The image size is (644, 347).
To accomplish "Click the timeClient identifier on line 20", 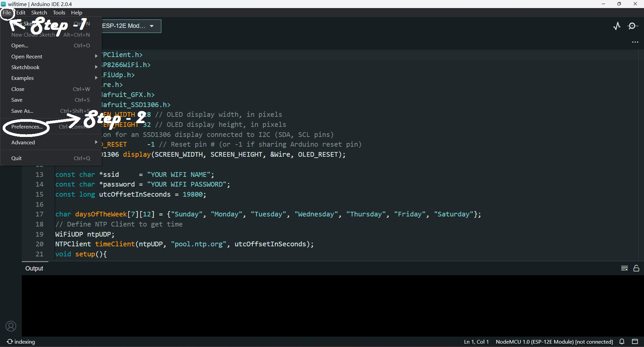I will point(115,244).
